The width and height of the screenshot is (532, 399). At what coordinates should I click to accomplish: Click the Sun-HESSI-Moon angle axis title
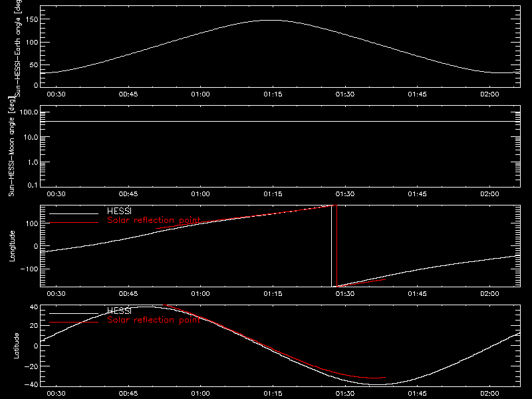[x=11, y=146]
